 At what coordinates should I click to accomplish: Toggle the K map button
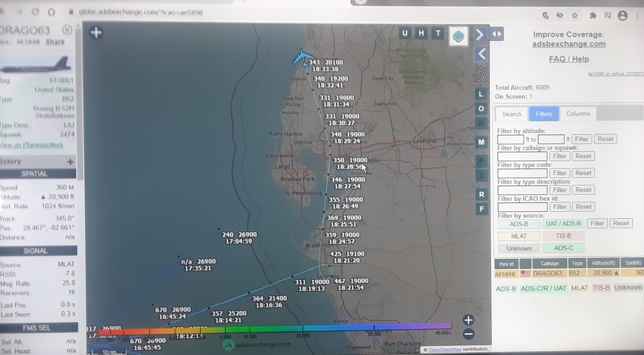pos(481,124)
